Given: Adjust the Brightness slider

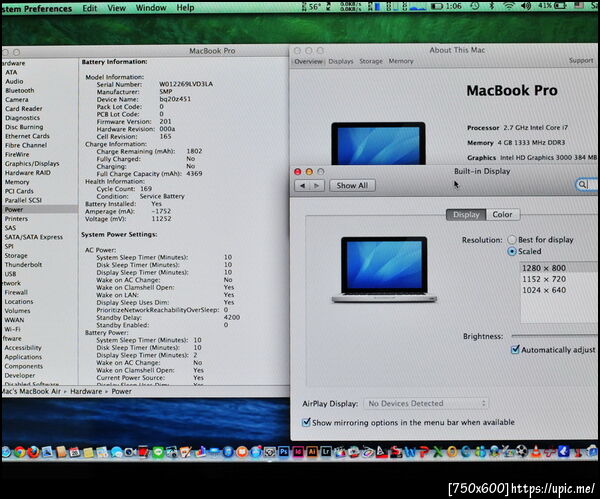Looking at the screenshot, I should tap(555, 336).
